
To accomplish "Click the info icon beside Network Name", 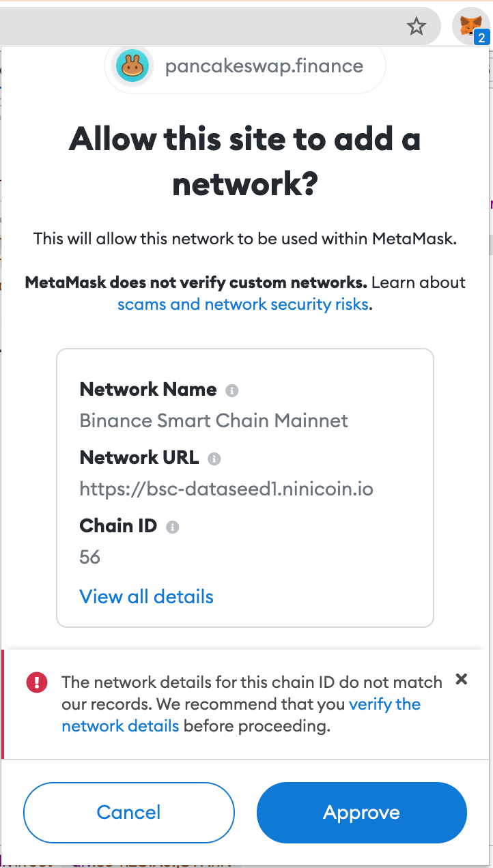I will pyautogui.click(x=232, y=391).
